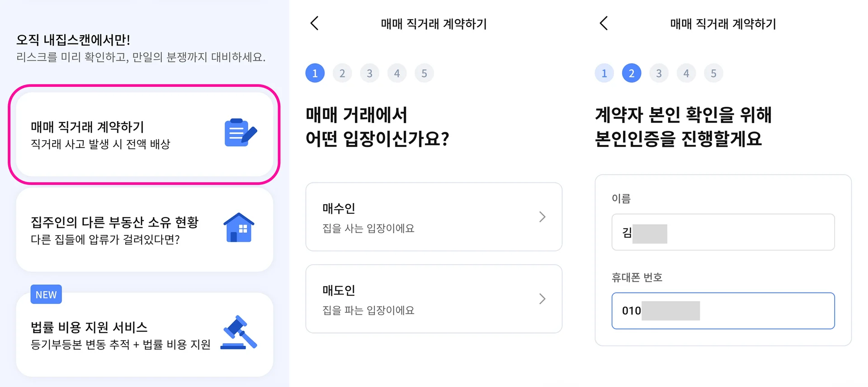This screenshot has width=868, height=387.
Task: Click the blue house icon
Action: [239, 227]
